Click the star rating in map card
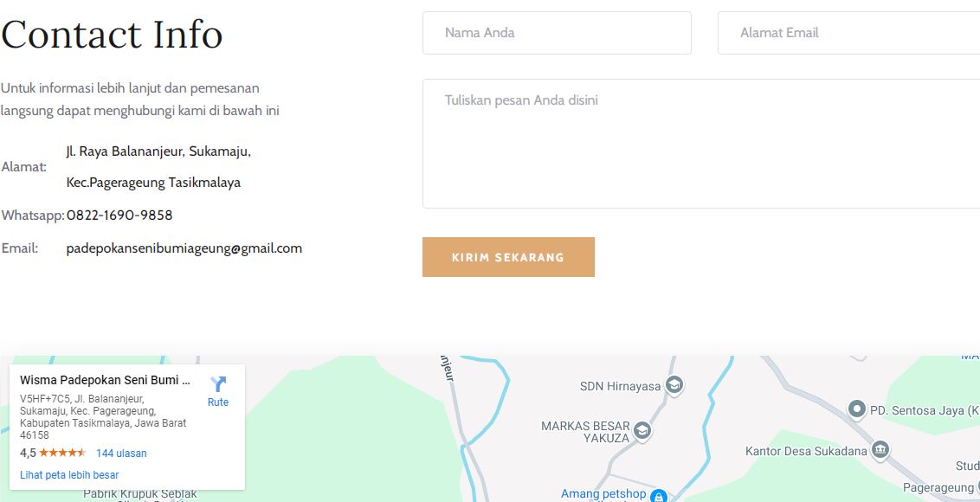 tap(62, 453)
